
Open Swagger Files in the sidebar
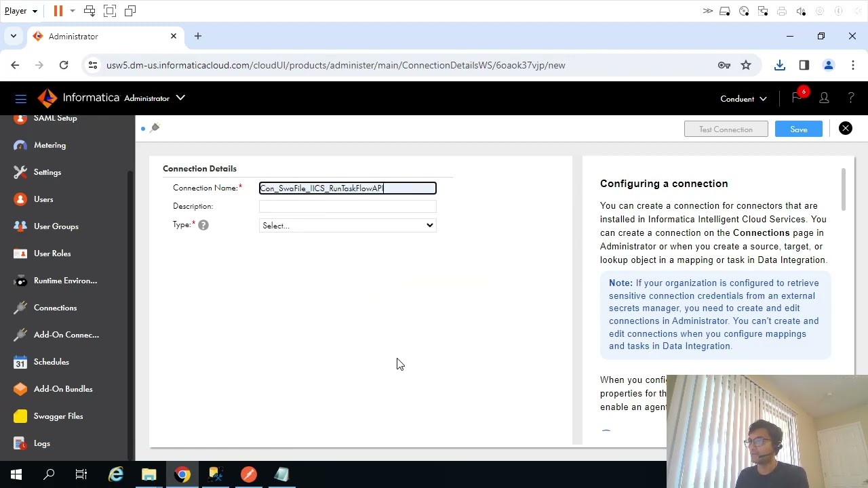tap(58, 416)
